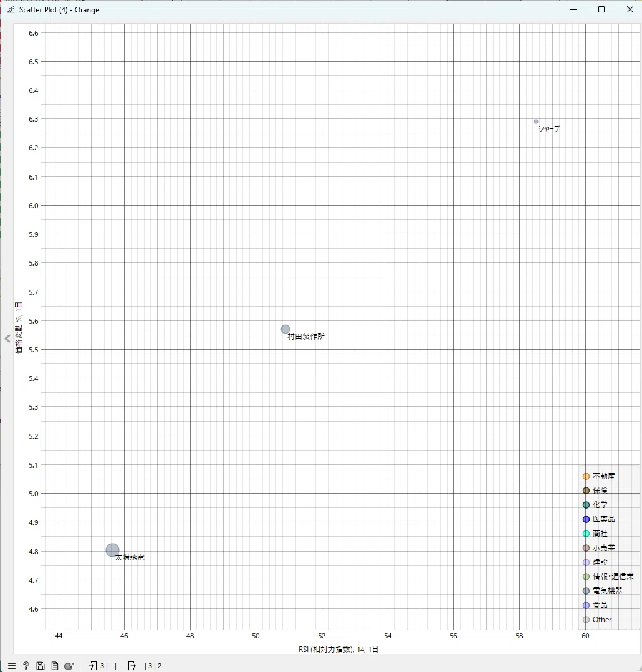Click the 医薬品 legend color circle

587,519
